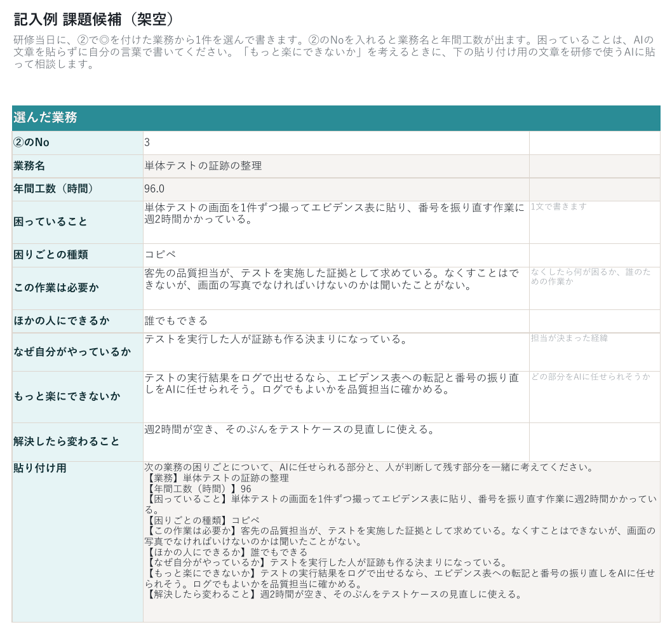Click the ほかの人にできるか label cell
Viewport: 672px width, 634px height.
coord(77,321)
